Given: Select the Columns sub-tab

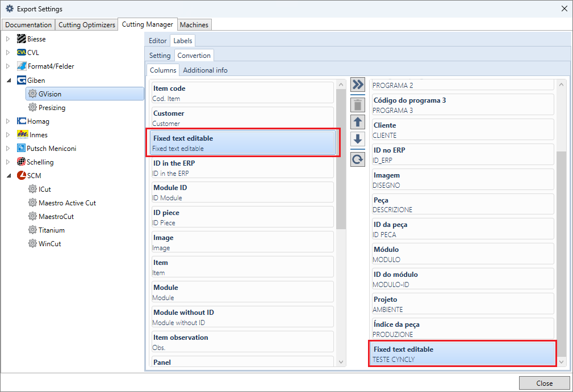Looking at the screenshot, I should (163, 70).
